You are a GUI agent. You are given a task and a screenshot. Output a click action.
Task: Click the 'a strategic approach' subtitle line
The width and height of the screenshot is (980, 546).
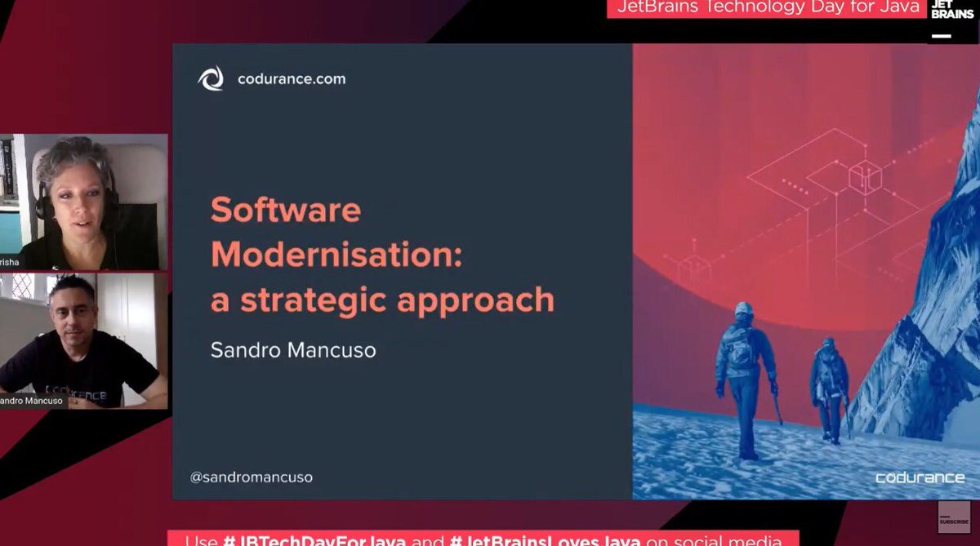coord(382,300)
